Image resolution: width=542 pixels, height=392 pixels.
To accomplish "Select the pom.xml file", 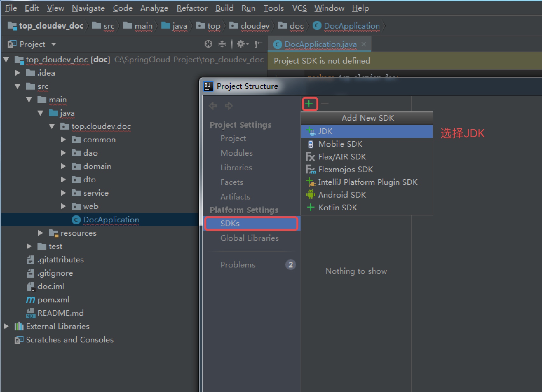I will [x=53, y=300].
